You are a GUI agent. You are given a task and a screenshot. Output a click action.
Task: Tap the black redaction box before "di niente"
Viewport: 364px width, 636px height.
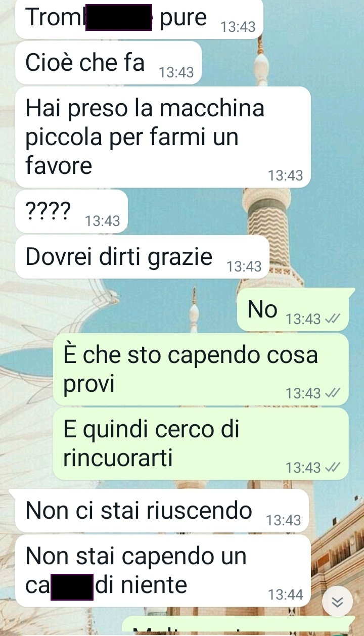coord(72,587)
